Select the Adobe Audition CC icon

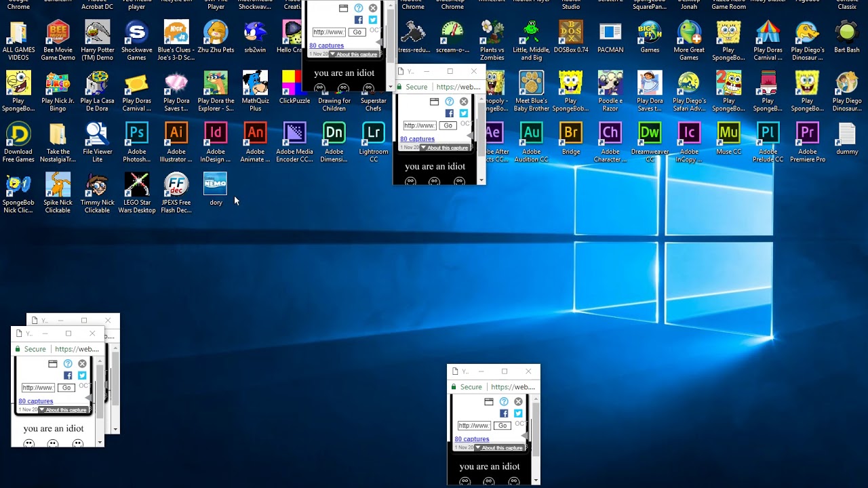click(x=532, y=142)
